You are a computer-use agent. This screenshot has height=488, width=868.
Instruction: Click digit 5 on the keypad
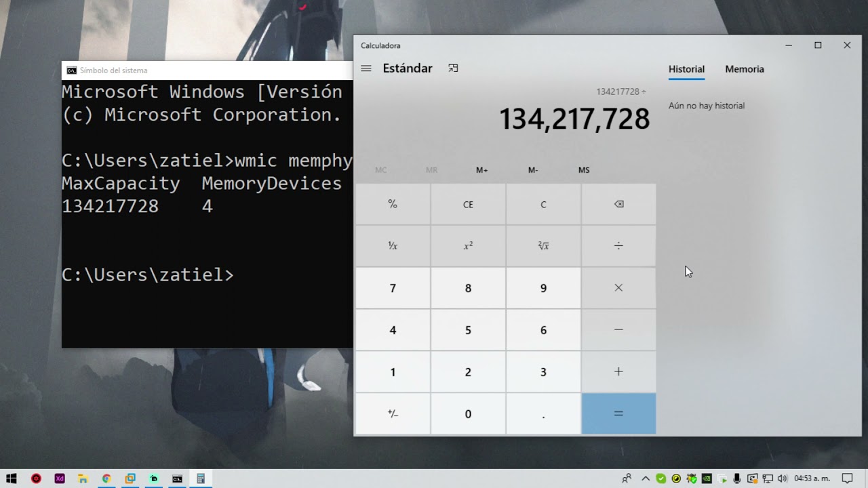point(468,330)
